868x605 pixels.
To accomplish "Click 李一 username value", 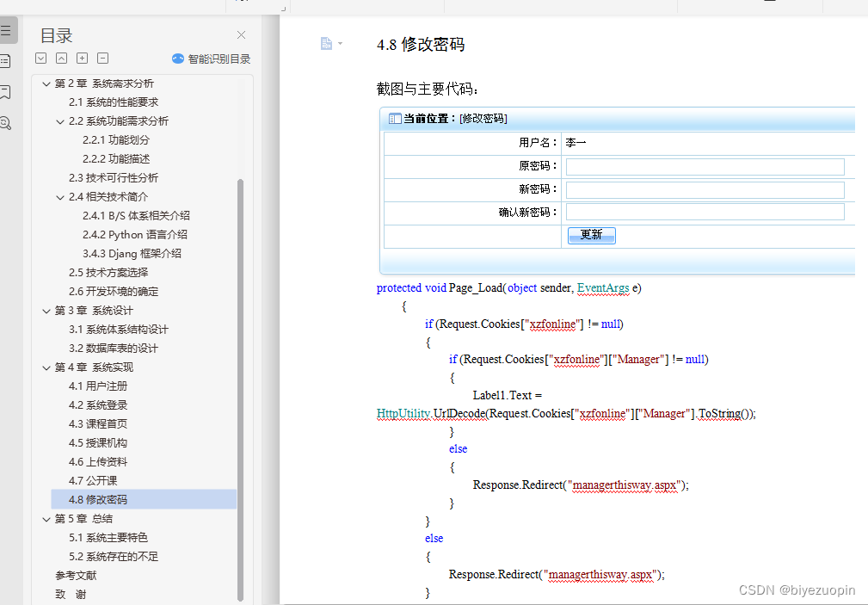I will click(576, 143).
